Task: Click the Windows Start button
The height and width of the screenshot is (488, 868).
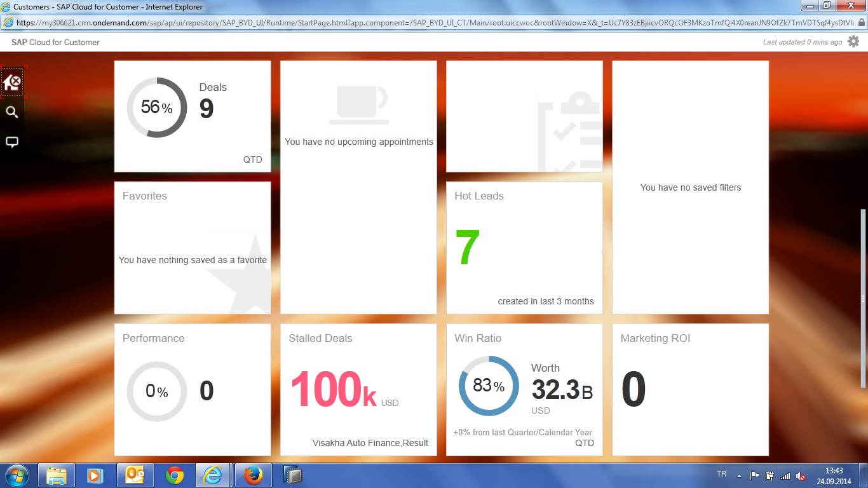Action: [17, 475]
